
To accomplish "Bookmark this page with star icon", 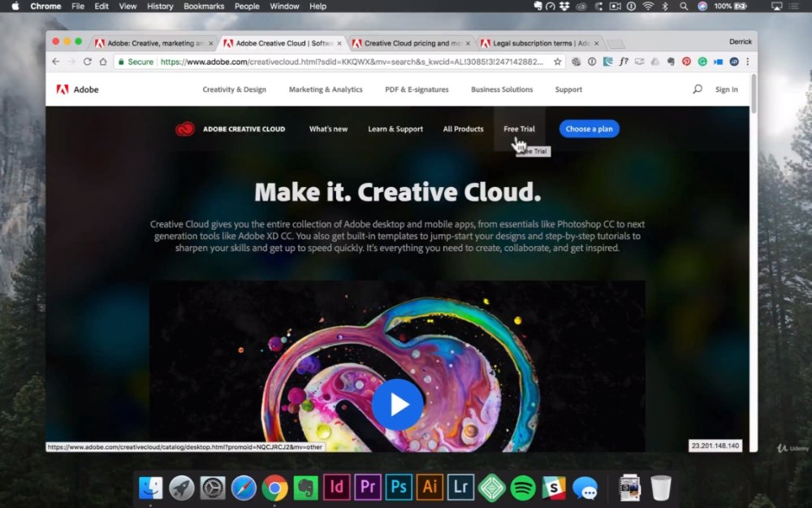I will click(557, 62).
